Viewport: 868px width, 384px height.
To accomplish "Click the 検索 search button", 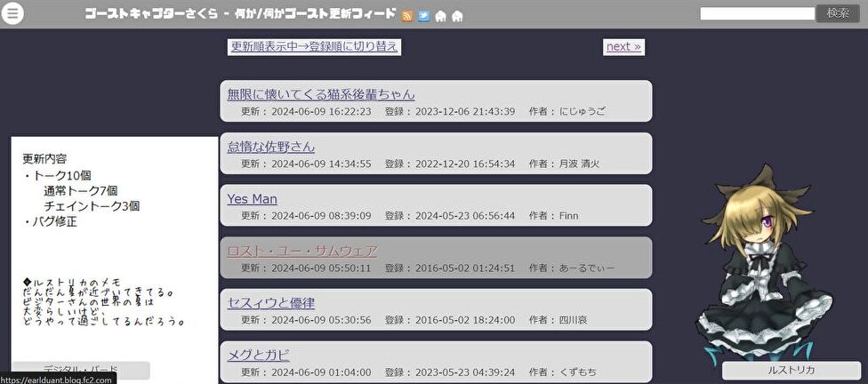I will (x=838, y=13).
